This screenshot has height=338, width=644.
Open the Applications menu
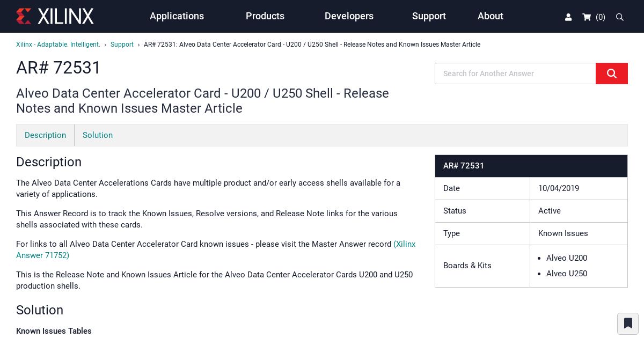coord(177,16)
